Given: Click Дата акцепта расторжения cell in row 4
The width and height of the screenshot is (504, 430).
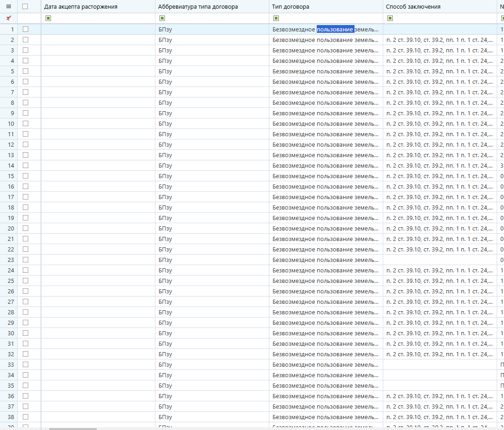Looking at the screenshot, I should 98,61.
